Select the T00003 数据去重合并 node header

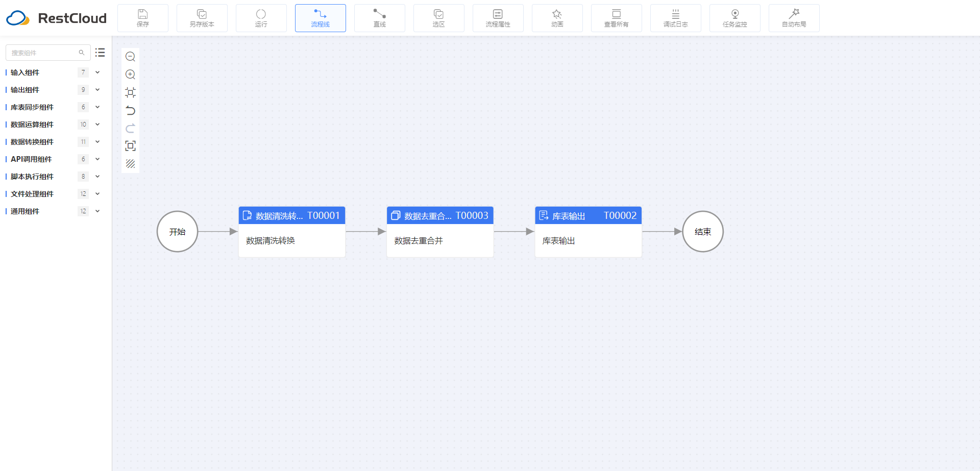pyautogui.click(x=440, y=215)
